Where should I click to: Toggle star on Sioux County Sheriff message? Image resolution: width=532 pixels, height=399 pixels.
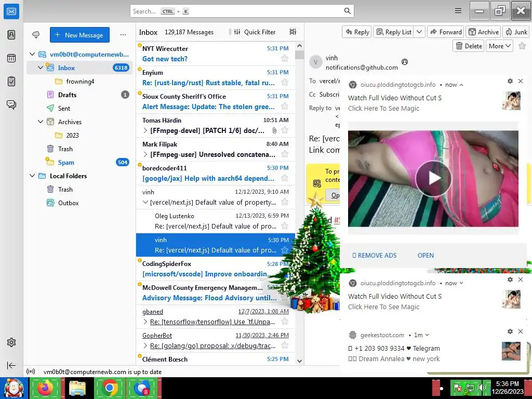pyautogui.click(x=285, y=107)
